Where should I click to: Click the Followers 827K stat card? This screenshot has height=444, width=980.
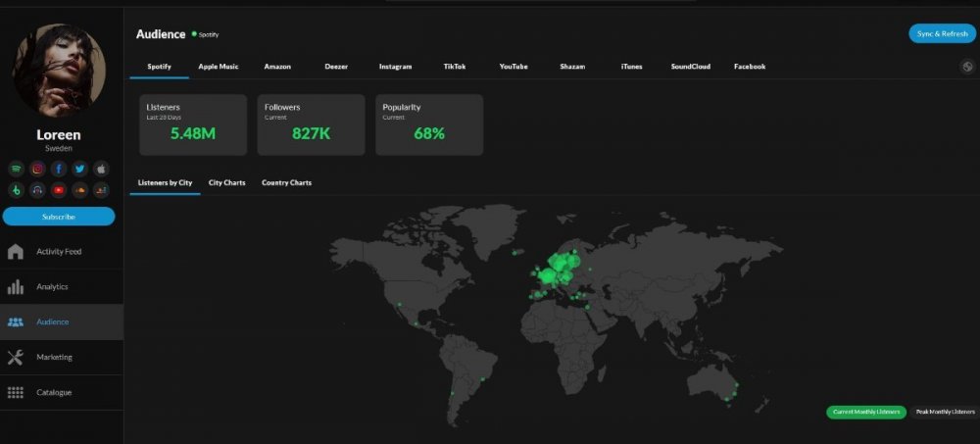tap(311, 124)
